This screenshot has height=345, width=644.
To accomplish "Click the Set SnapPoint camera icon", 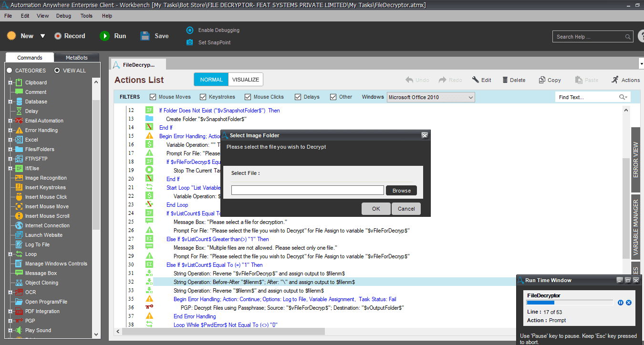I will [x=190, y=42].
